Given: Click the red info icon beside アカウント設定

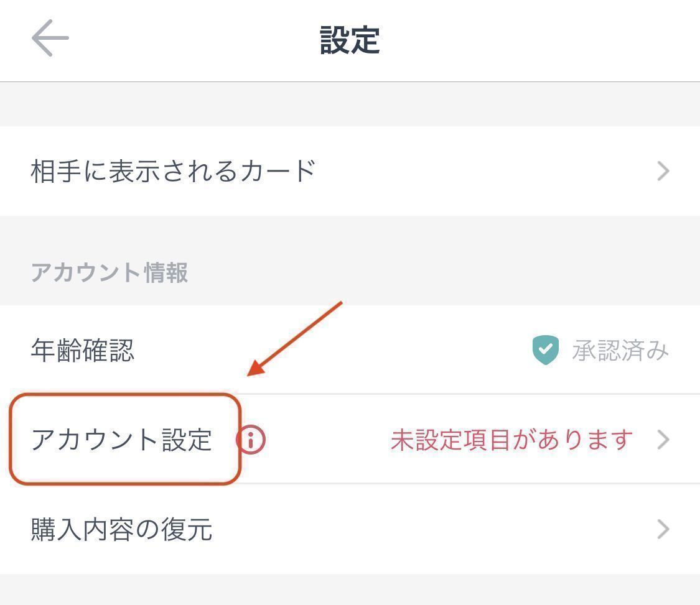Looking at the screenshot, I should (251, 440).
